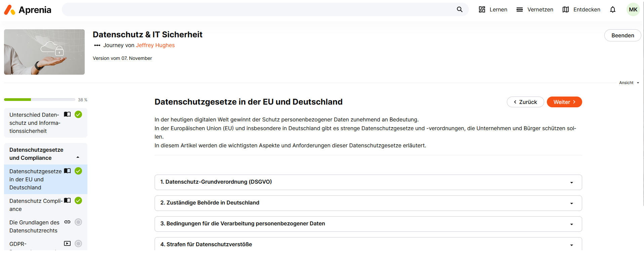The width and height of the screenshot is (644, 258).
Task: Click book icon beside Datenschutzgesetze in der EU
Action: pyautogui.click(x=67, y=171)
